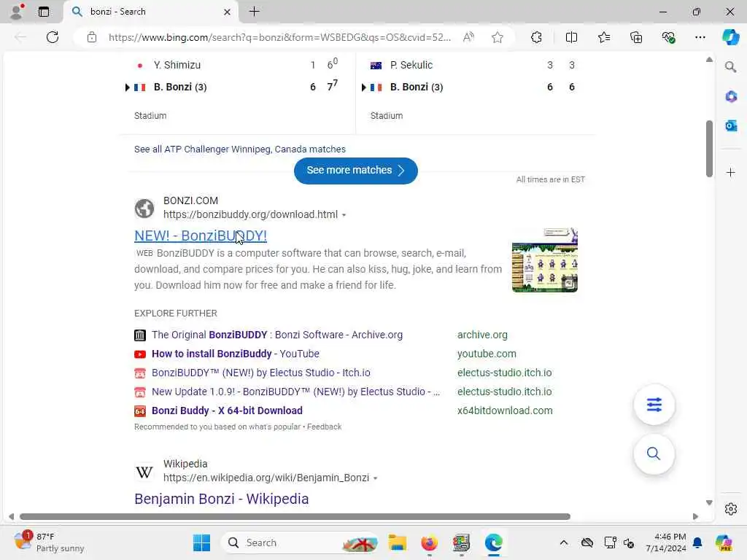
Task: Open NEW! - BonziBUDDY! result link
Action: click(x=201, y=236)
